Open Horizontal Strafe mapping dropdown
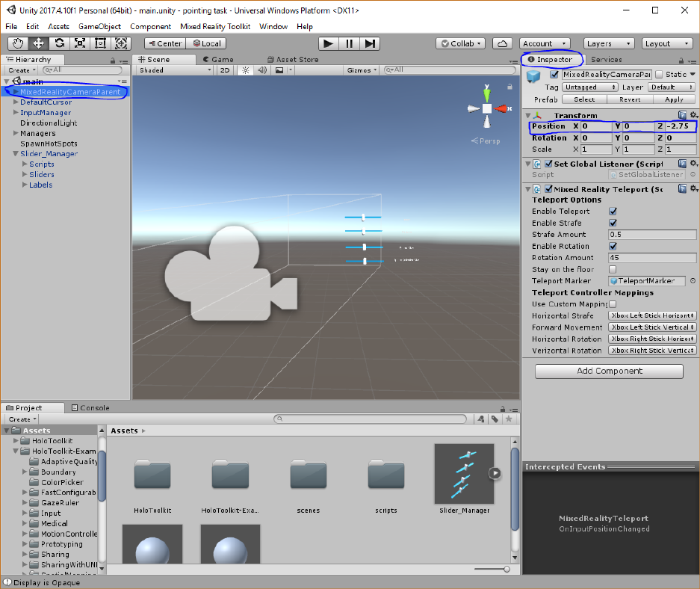This screenshot has width=700, height=589. click(x=652, y=315)
